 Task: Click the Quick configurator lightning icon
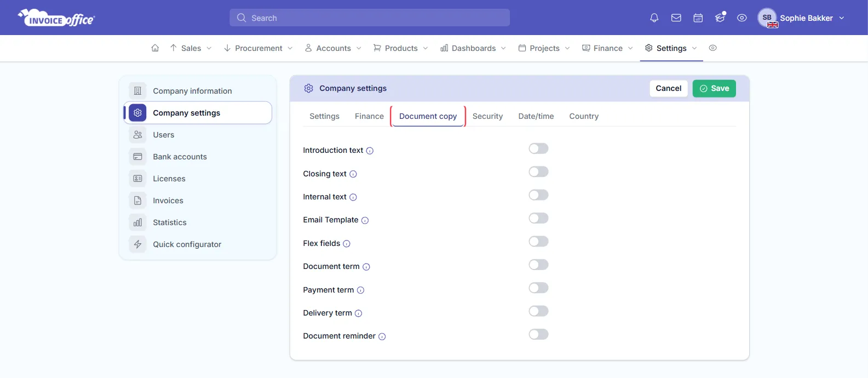pyautogui.click(x=137, y=244)
